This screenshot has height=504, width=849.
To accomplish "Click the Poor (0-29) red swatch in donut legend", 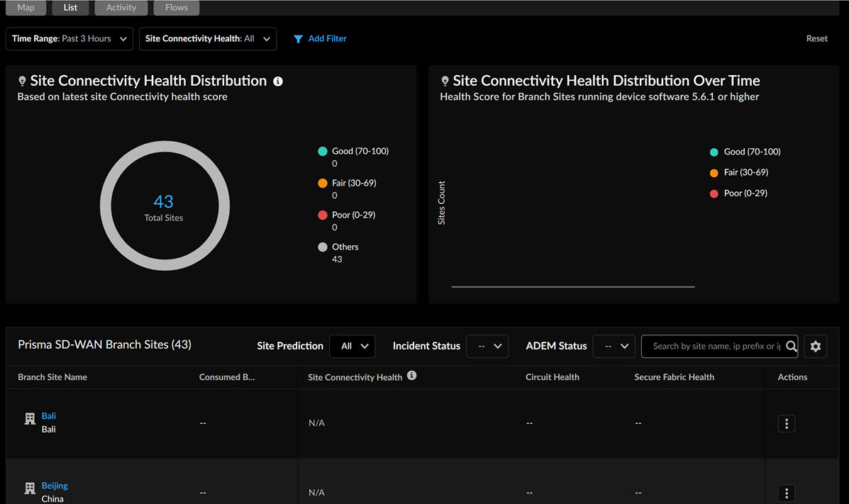I will [323, 215].
